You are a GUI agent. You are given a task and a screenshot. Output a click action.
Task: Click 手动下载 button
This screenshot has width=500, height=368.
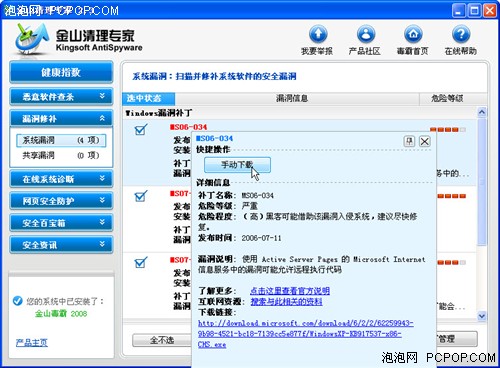(237, 165)
